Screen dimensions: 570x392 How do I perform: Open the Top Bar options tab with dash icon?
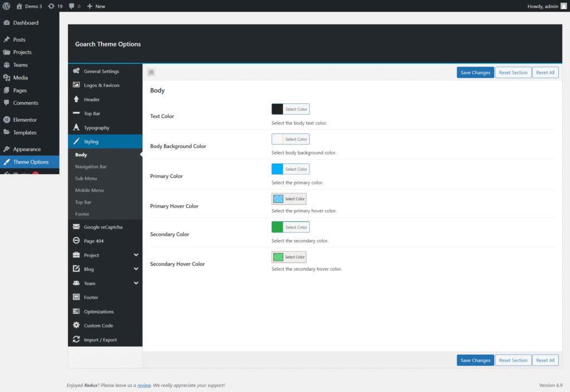pos(105,113)
